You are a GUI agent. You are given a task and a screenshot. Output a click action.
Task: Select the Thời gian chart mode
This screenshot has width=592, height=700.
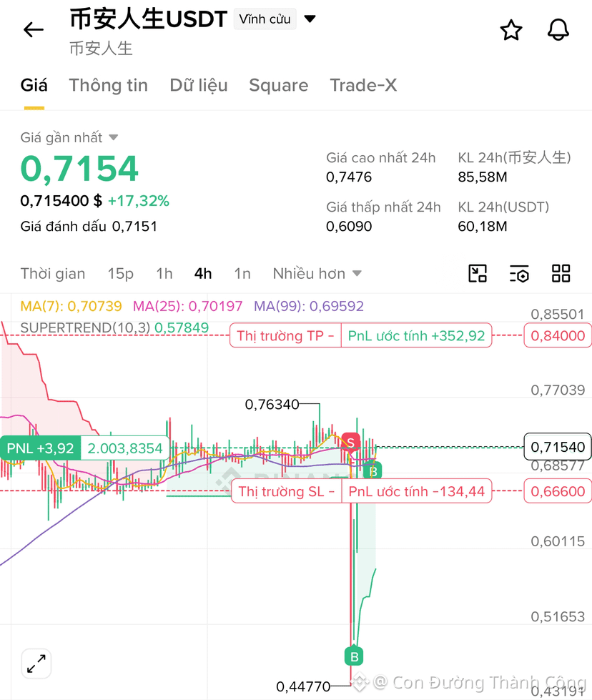[53, 274]
